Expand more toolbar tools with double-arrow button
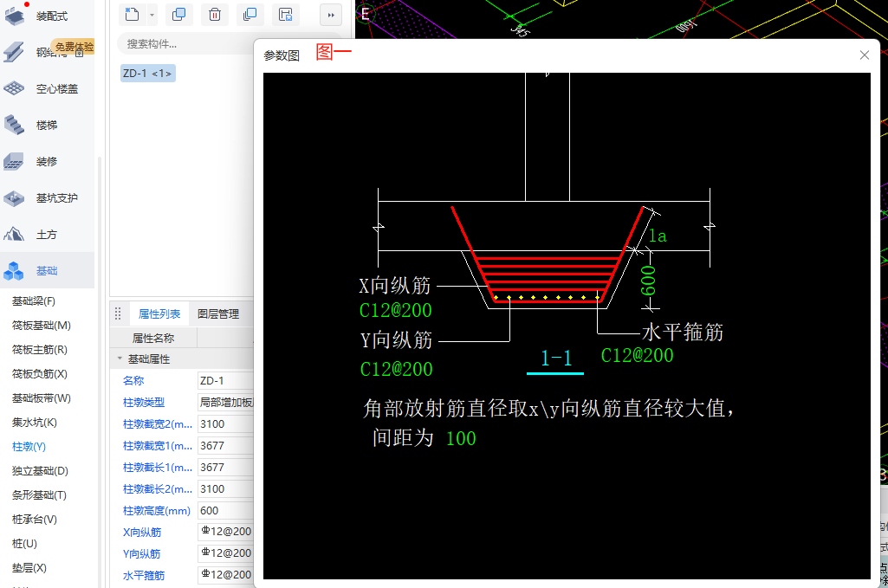 [331, 16]
